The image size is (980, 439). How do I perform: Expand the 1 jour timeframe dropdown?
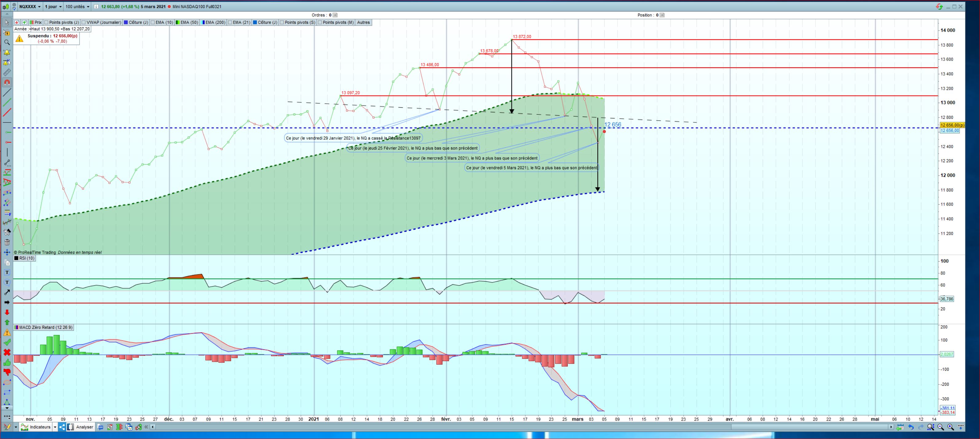point(53,6)
